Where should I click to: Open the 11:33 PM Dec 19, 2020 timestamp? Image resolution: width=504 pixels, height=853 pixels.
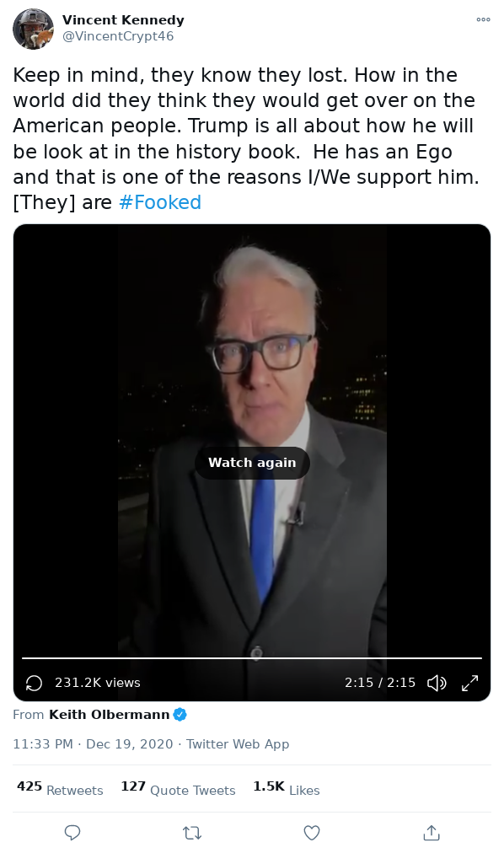click(x=93, y=743)
